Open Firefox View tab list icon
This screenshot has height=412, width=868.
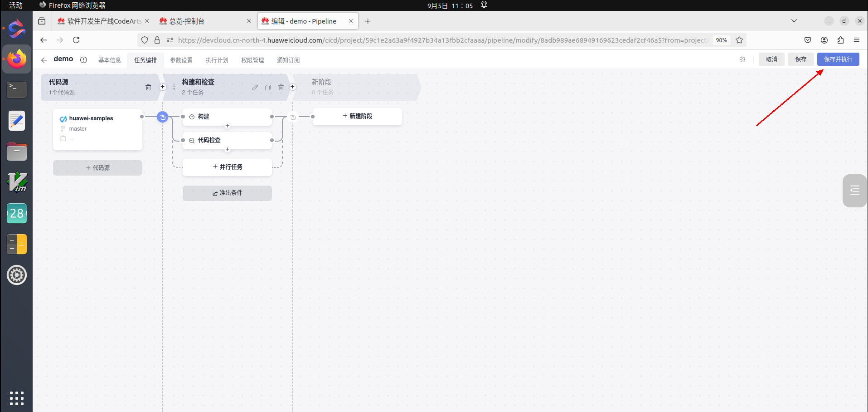click(42, 21)
